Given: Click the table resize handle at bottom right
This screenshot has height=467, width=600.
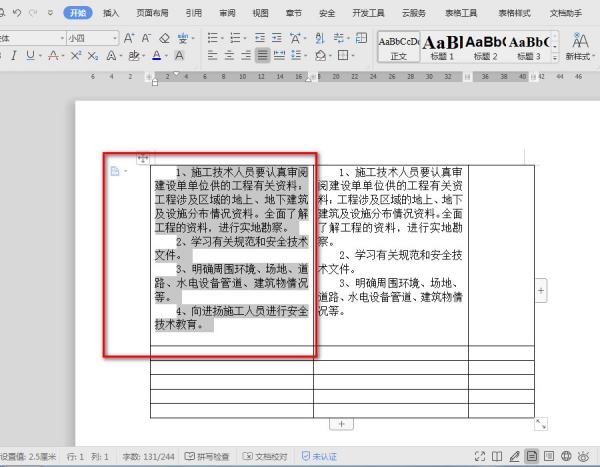Looking at the screenshot, I should click(x=541, y=424).
